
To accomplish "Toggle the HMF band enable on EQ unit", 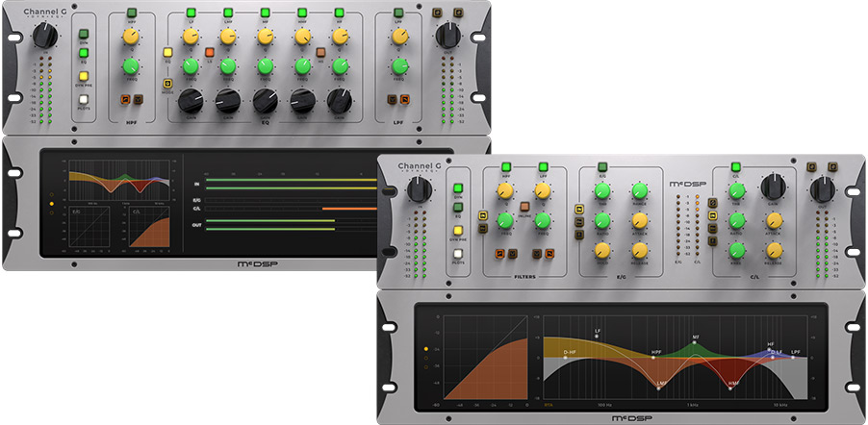I will click(x=302, y=12).
